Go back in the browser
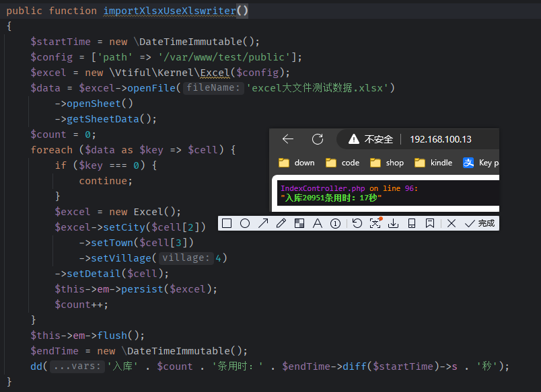541x392 pixels. tap(288, 139)
